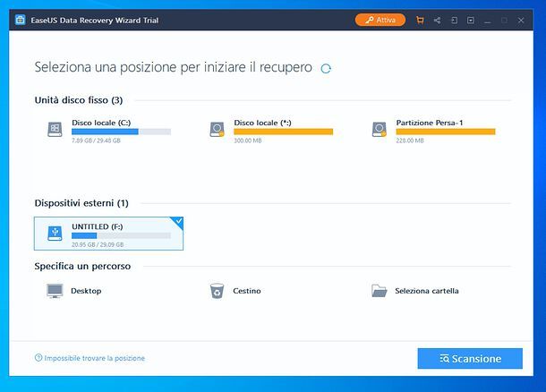The height and width of the screenshot is (392, 546).
Task: Click the import session icon in title bar
Action: coord(454,21)
